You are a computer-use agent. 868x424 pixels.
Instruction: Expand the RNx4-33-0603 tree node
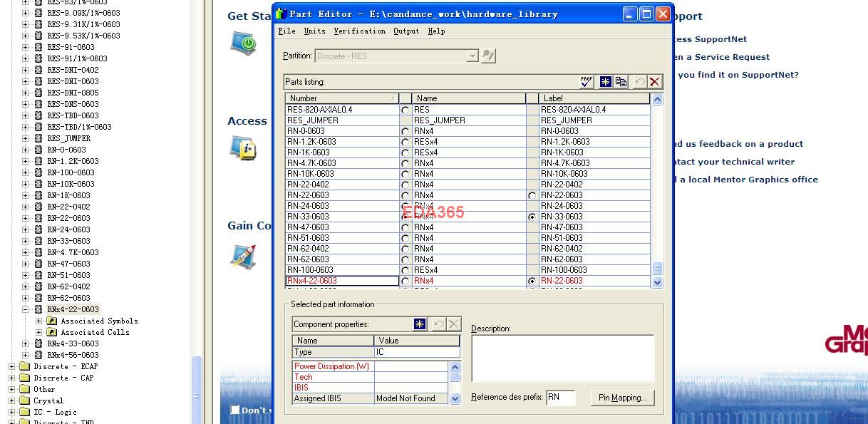pos(26,343)
